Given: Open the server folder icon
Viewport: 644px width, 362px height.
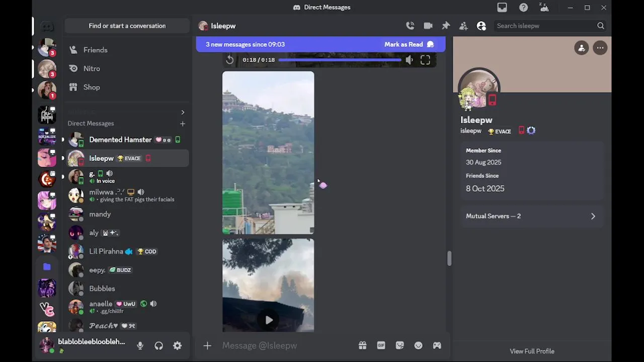Looking at the screenshot, I should coord(47,266).
